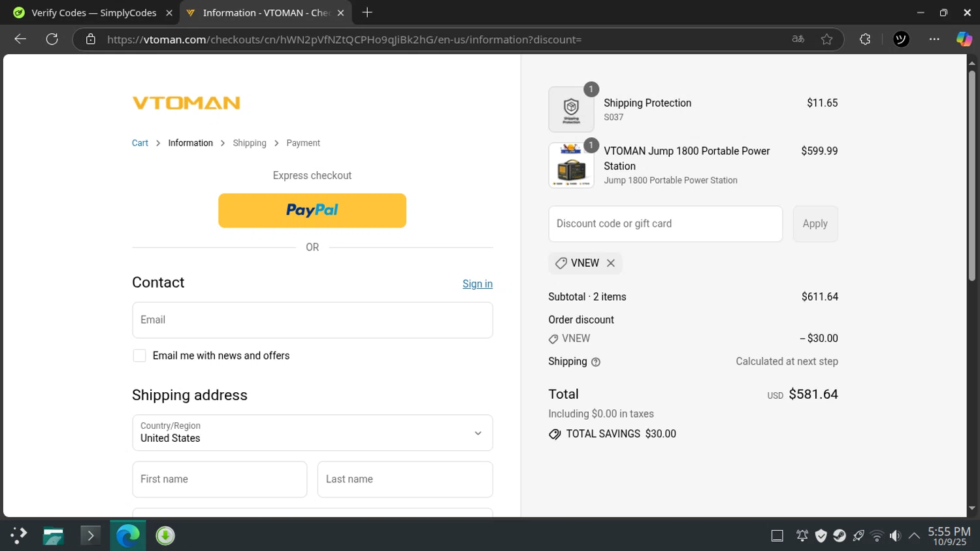Focus the Discount code or gift card field
Viewport: 980px width, 551px height.
[x=665, y=224]
